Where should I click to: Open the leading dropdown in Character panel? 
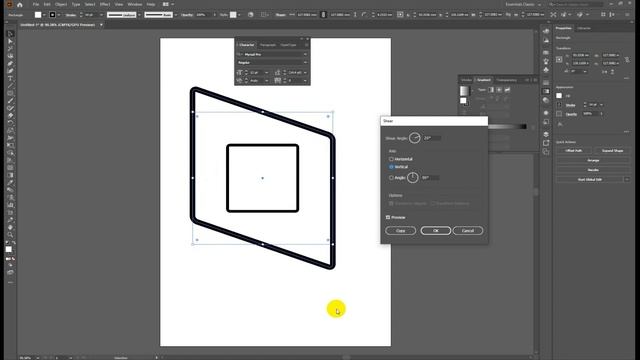(x=305, y=73)
